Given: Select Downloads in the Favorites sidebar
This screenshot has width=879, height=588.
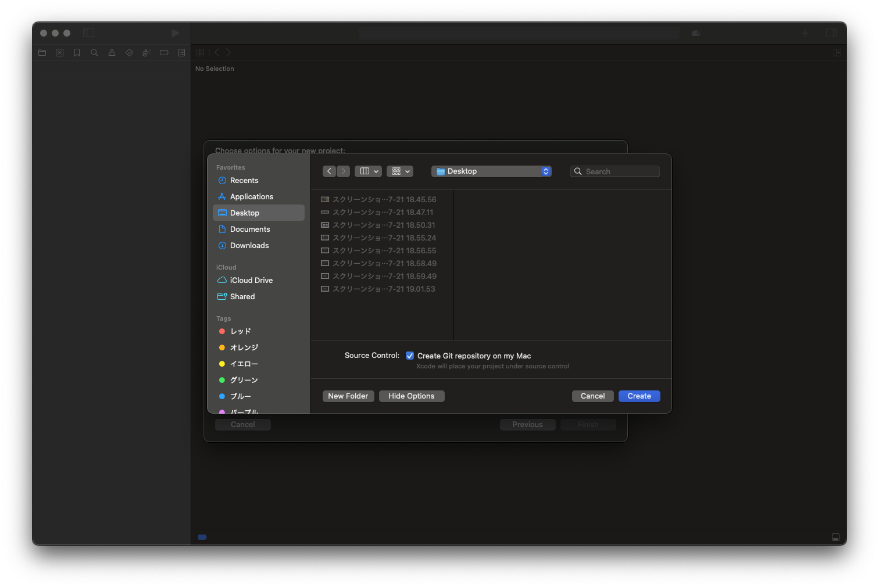Looking at the screenshot, I should (249, 245).
